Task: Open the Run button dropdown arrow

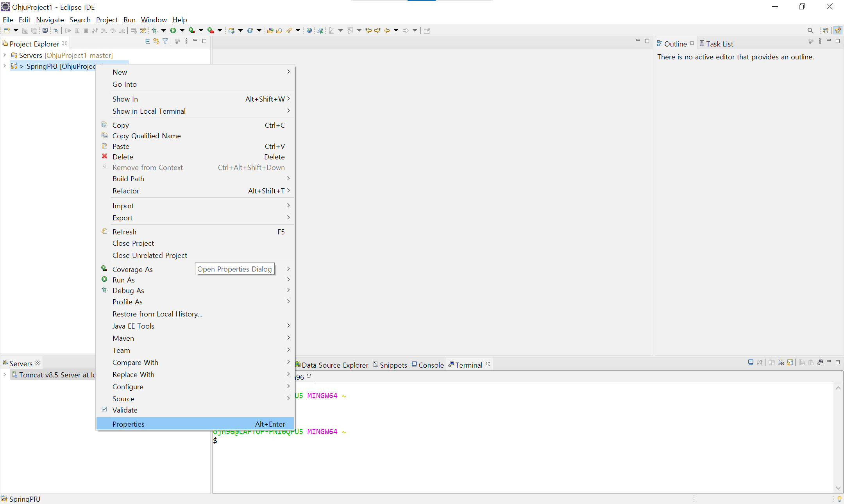Action: 182,30
